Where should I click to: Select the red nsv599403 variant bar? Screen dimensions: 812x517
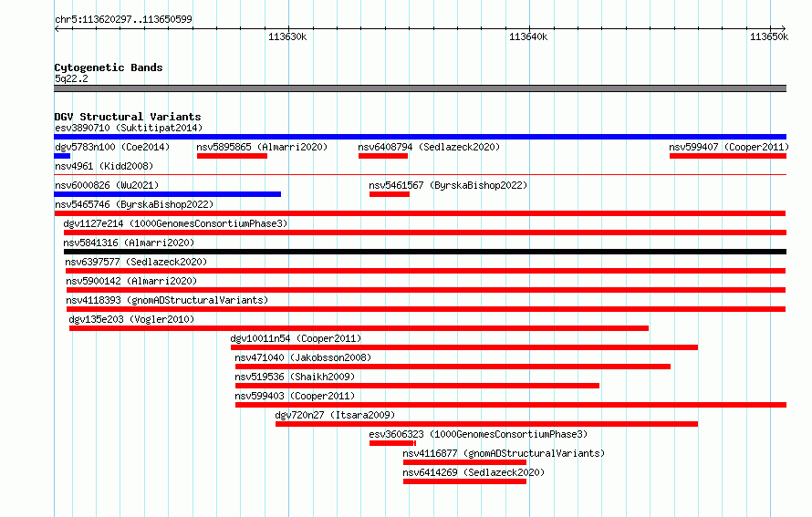[511, 405]
